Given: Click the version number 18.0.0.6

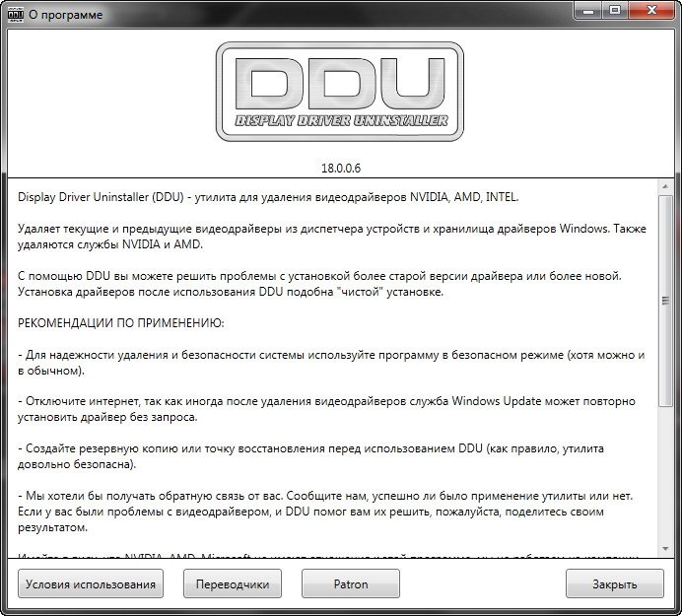Looking at the screenshot, I should point(340,168).
